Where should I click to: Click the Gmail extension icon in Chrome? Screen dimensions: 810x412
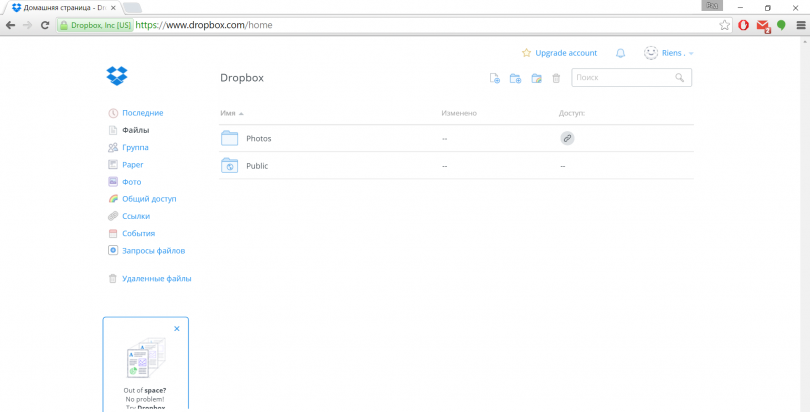click(763, 25)
